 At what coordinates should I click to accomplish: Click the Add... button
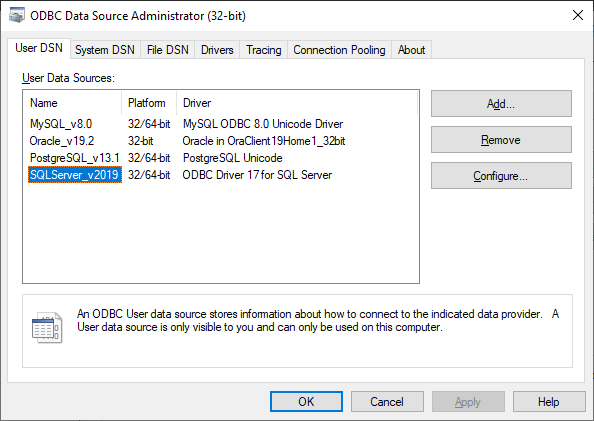pyautogui.click(x=501, y=103)
